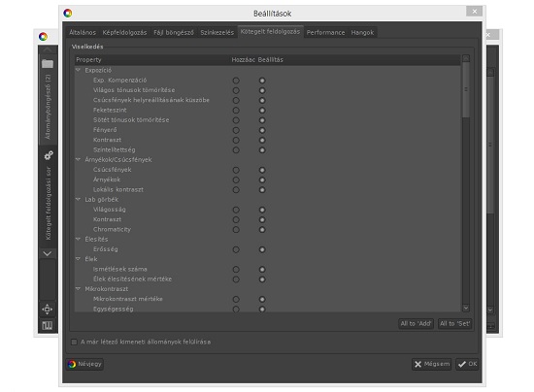Click the All to 'Add' button

click(416, 324)
